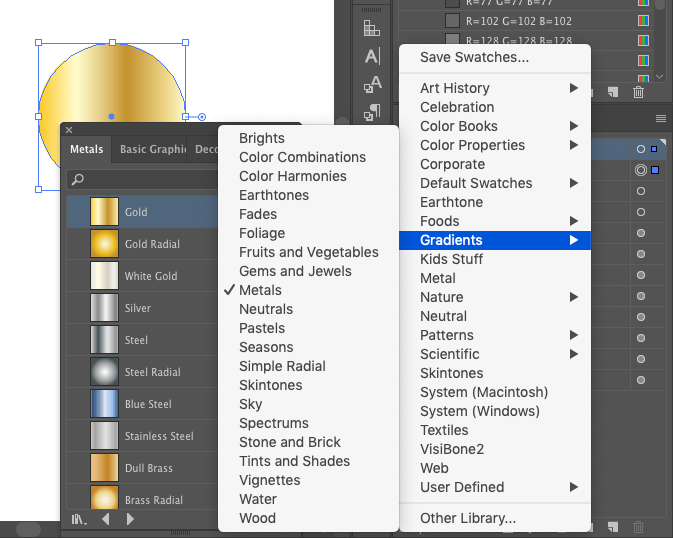Open the swatch libraries menu icon
Screen dimensions: 673x538
point(79,520)
